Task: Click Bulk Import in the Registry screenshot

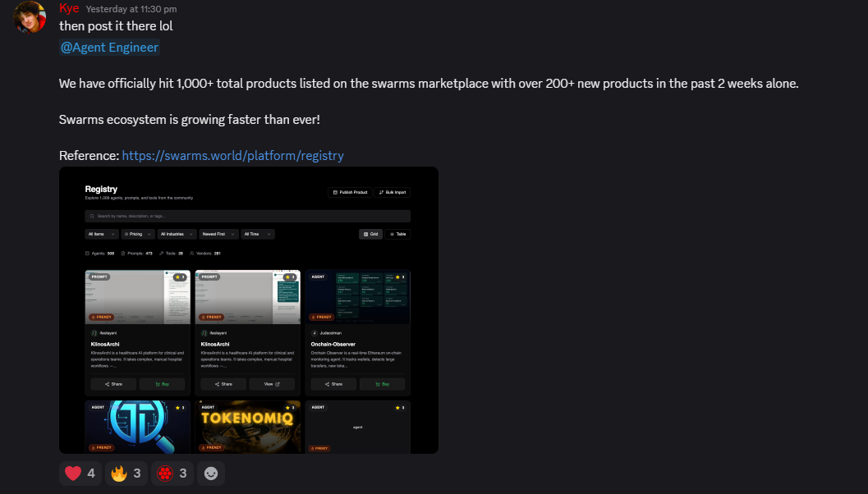Action: [x=393, y=193]
